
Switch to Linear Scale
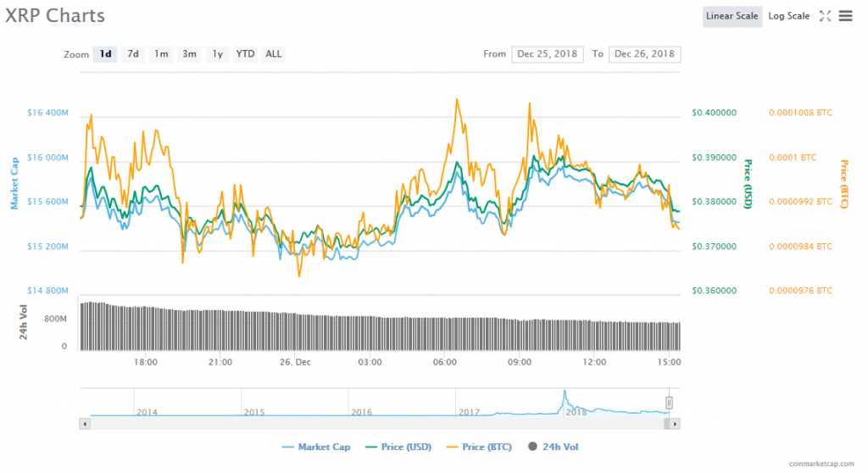click(x=732, y=16)
